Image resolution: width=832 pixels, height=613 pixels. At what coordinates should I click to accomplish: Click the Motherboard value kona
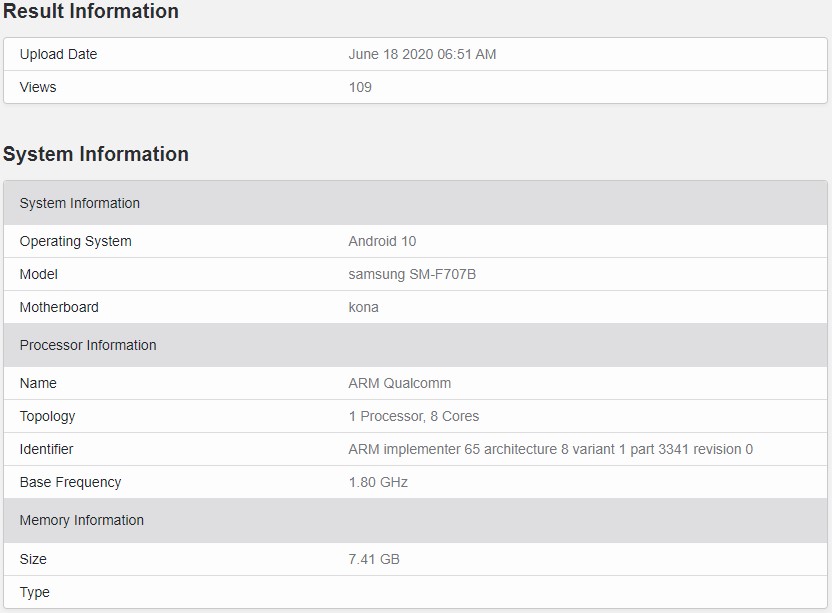pos(363,307)
